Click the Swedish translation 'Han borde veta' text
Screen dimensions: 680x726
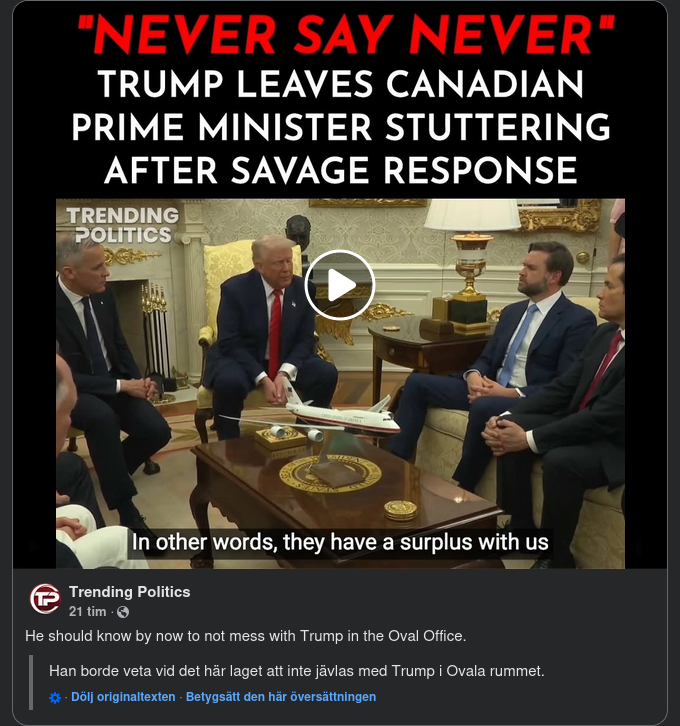pos(296,671)
